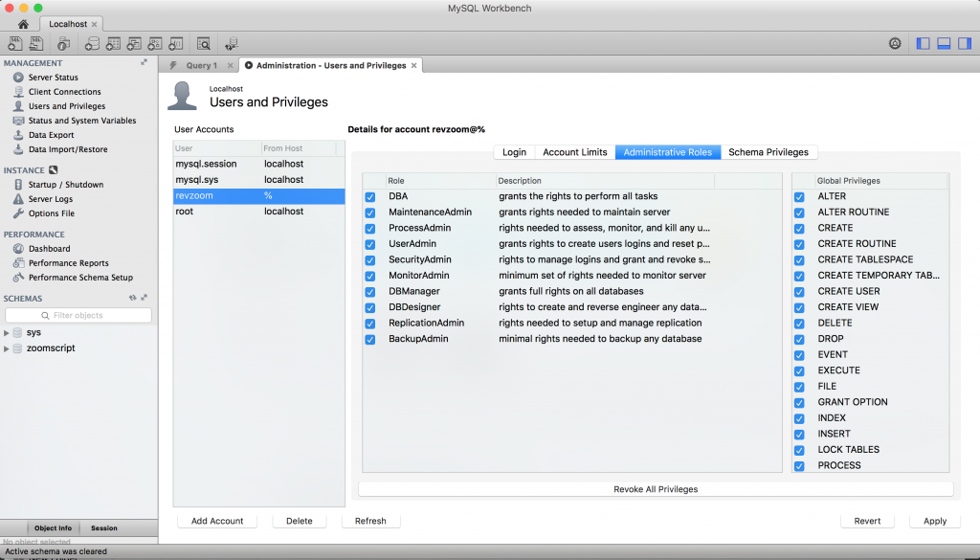The height and width of the screenshot is (560, 980).
Task: Open Performance Reports in the sidebar
Action: coord(68,262)
